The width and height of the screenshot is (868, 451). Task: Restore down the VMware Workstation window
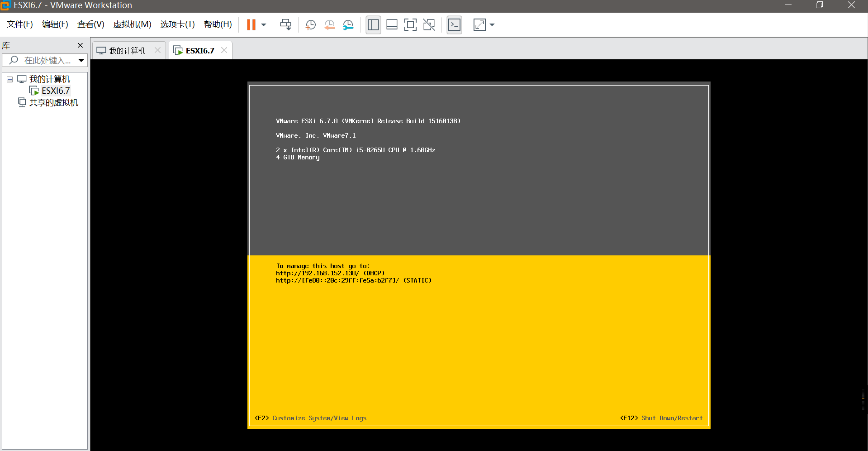pos(819,5)
